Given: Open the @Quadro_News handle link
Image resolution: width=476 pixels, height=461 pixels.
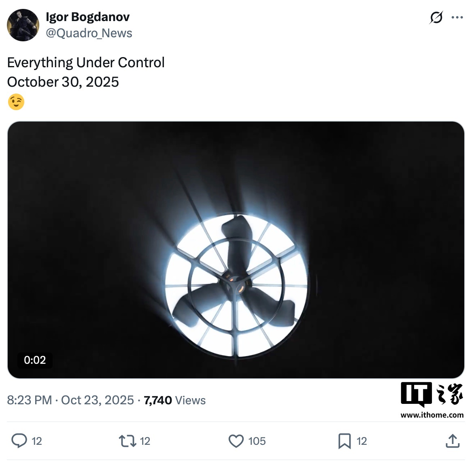Looking at the screenshot, I should (x=89, y=33).
